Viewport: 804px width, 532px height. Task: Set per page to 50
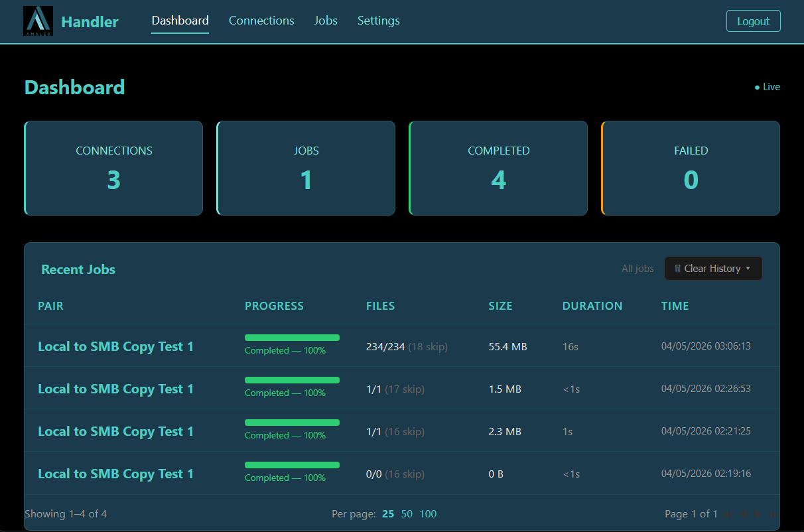coord(407,514)
